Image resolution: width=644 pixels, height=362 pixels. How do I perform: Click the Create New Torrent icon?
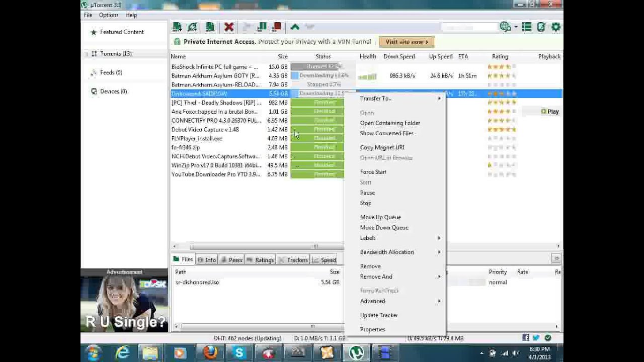(x=210, y=27)
